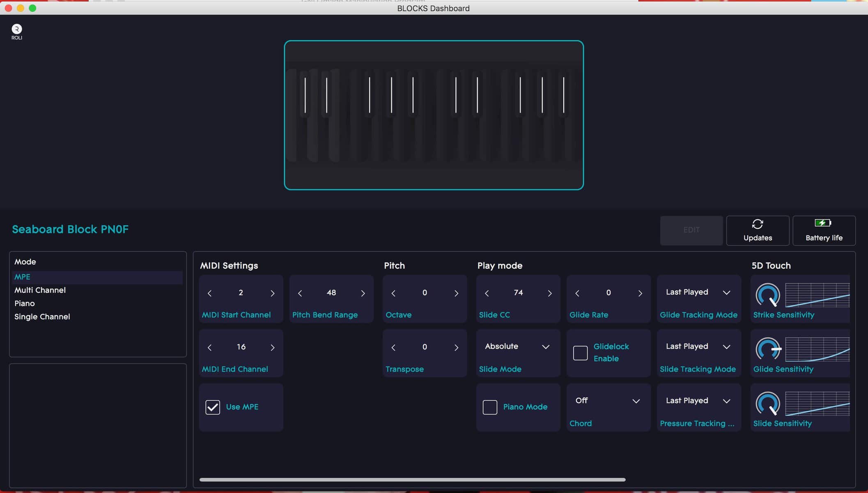Decrease Octave with left arrow
Screen dimensions: 868x493
point(393,293)
